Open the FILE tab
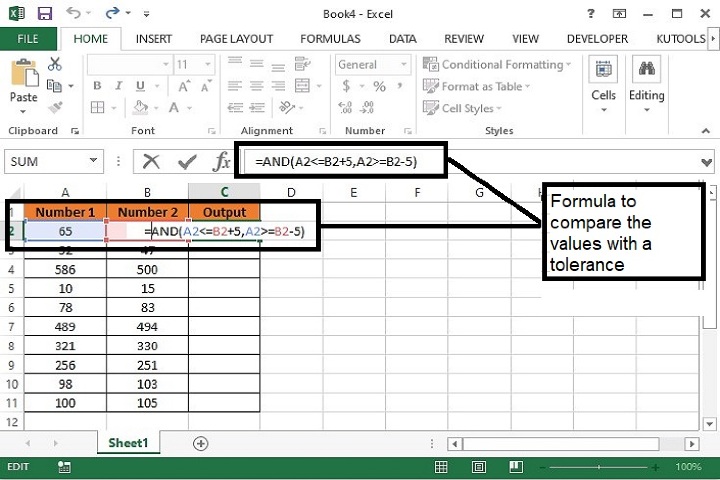Viewport: 720px width, 480px height. click(28, 39)
